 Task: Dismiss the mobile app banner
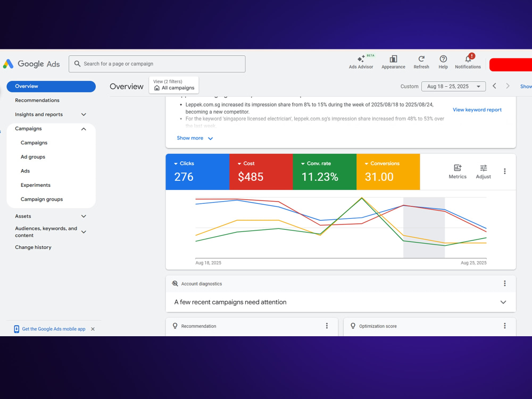point(93,329)
